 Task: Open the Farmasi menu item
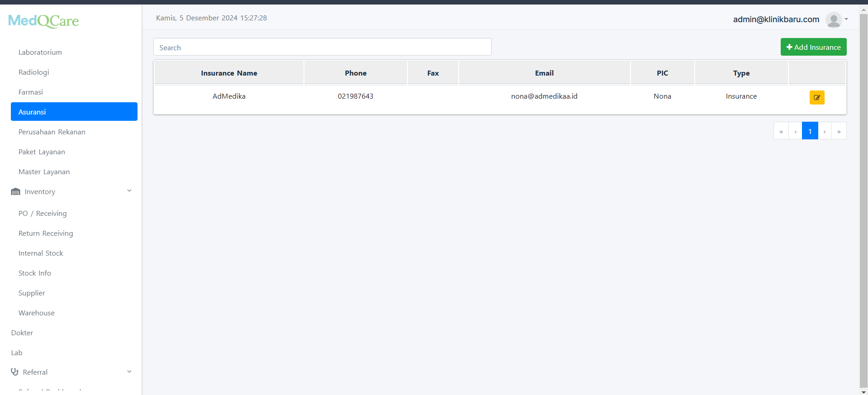(31, 92)
